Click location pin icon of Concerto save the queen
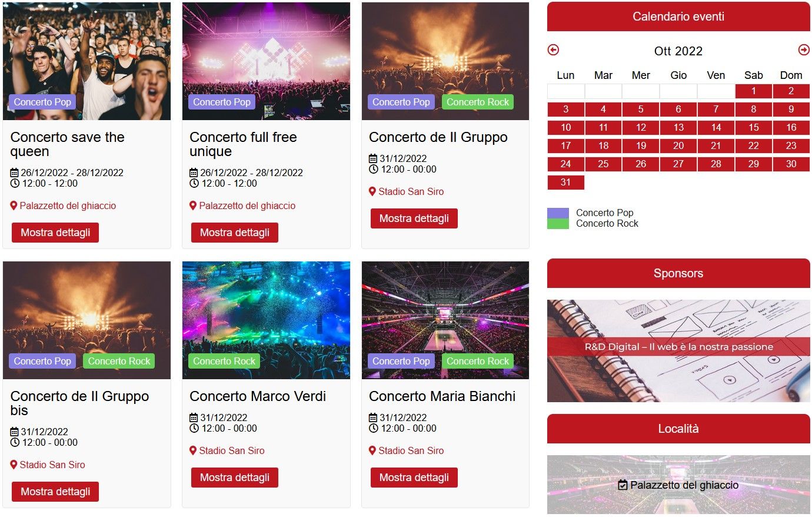 pos(14,206)
